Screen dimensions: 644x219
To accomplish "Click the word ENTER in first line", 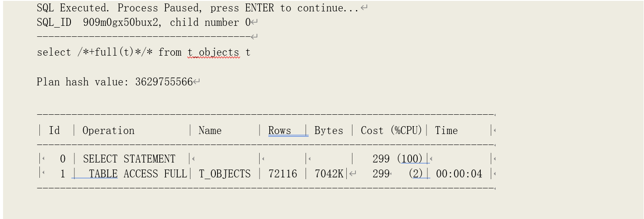I will [x=260, y=8].
